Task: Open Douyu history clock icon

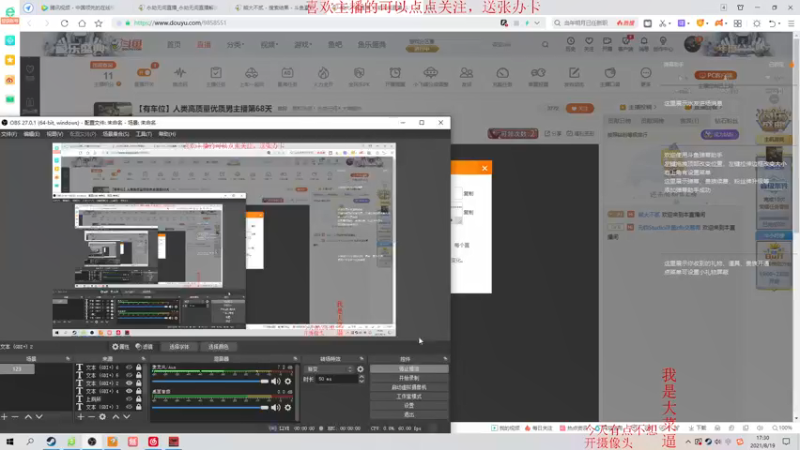Action: [570, 43]
